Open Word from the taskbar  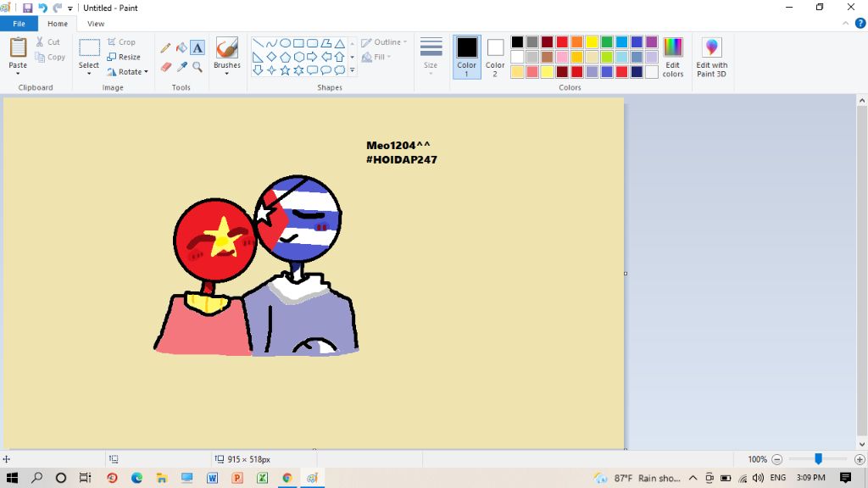(x=212, y=478)
